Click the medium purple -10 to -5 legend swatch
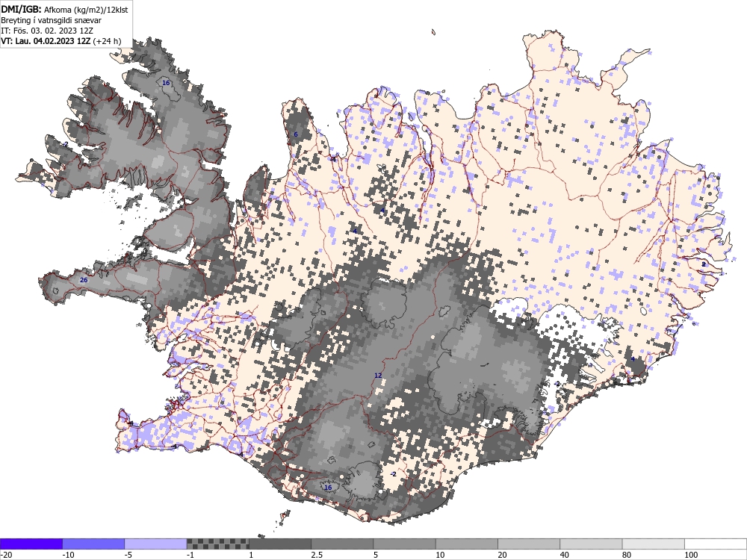This screenshot has width=747, height=560. tap(93, 544)
